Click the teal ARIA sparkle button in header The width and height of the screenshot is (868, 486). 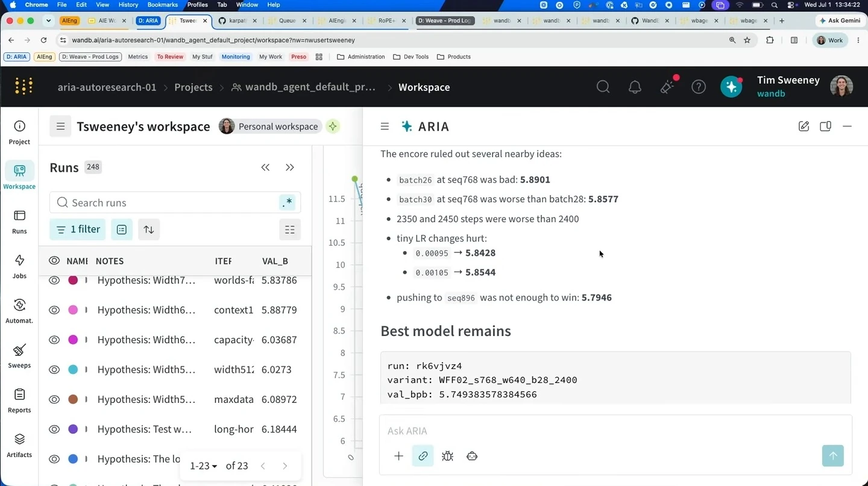click(x=731, y=87)
